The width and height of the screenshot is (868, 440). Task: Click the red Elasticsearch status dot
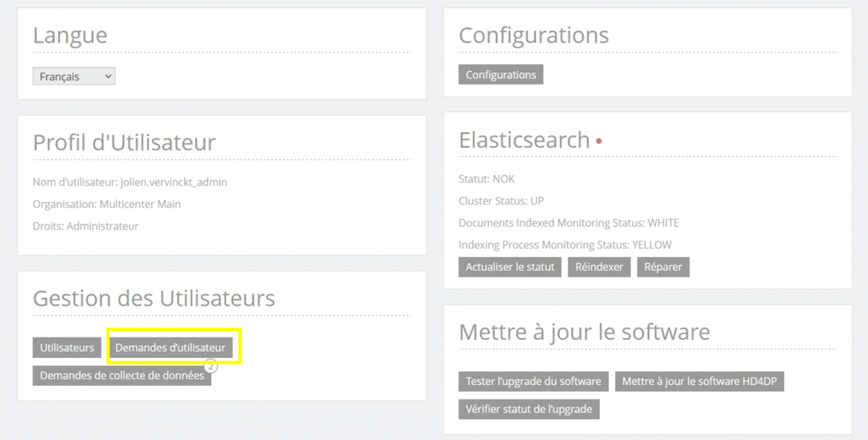599,142
